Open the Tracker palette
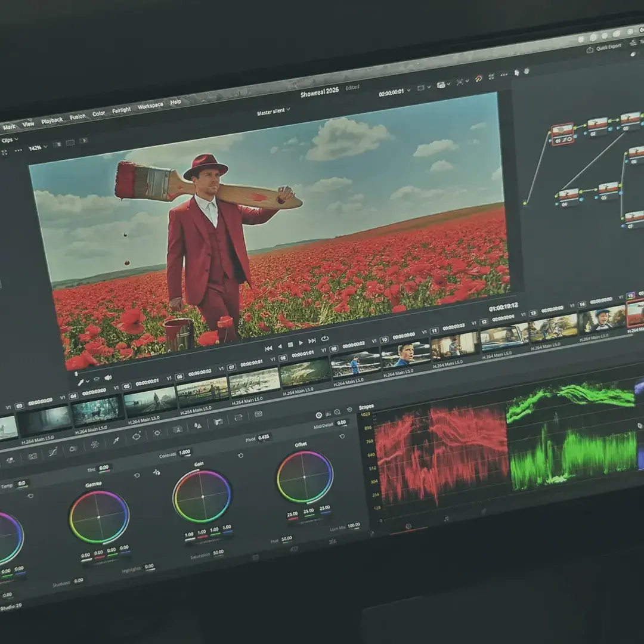This screenshot has height=644, width=644. (157, 432)
